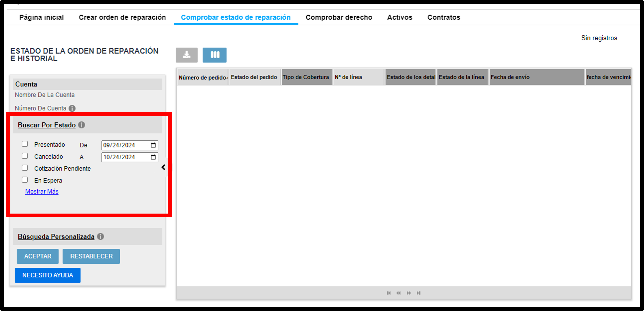
Task: Go to first page pagination arrow
Action: pos(389,293)
